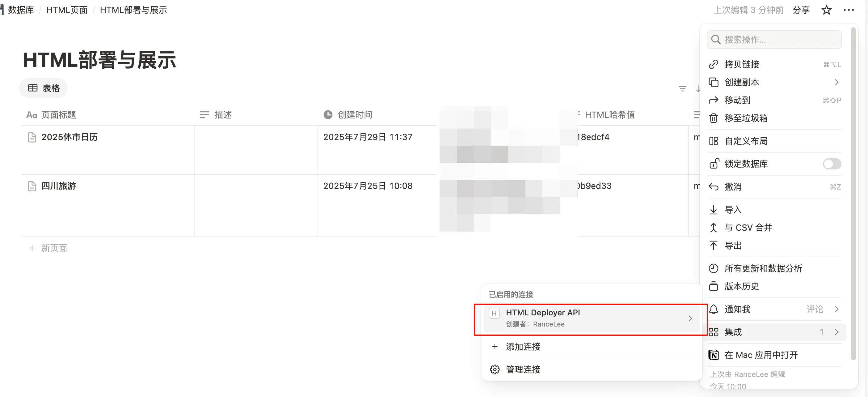
Task: Click the 分享 button
Action: point(801,10)
